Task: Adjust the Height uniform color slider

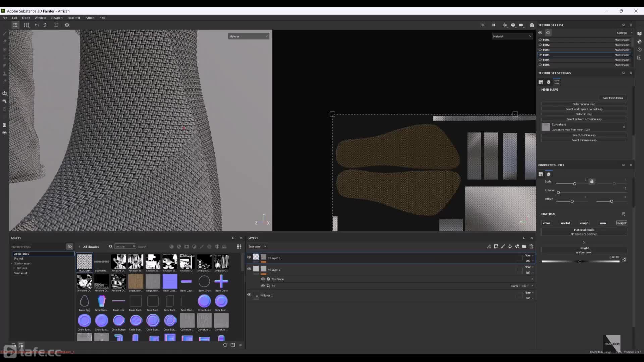Action: [x=580, y=261]
